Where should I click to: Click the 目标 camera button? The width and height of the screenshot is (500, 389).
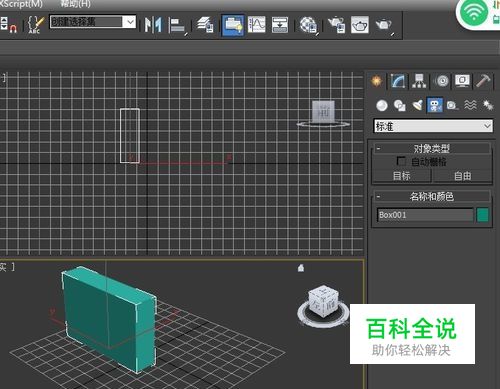pyautogui.click(x=402, y=176)
